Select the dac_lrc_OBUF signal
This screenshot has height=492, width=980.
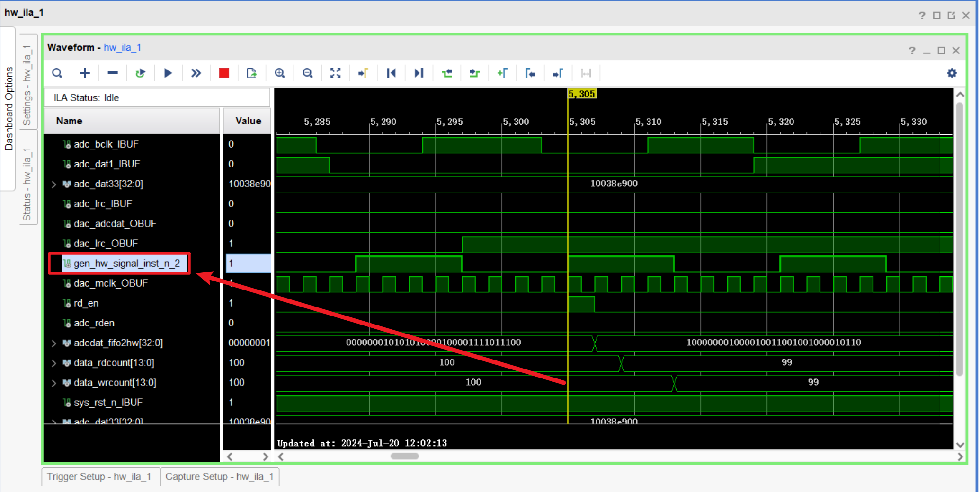coord(106,244)
